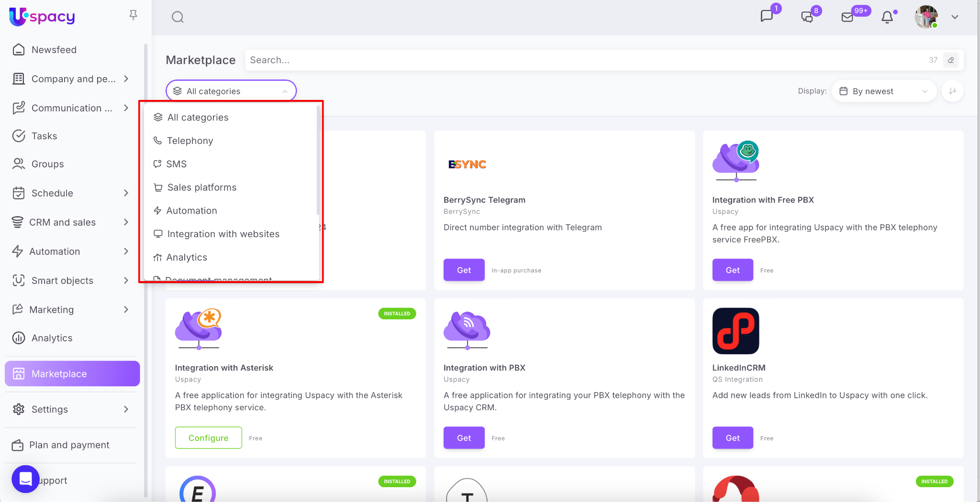Click Configure for Integration with Asterisk
980x502 pixels.
click(x=208, y=437)
